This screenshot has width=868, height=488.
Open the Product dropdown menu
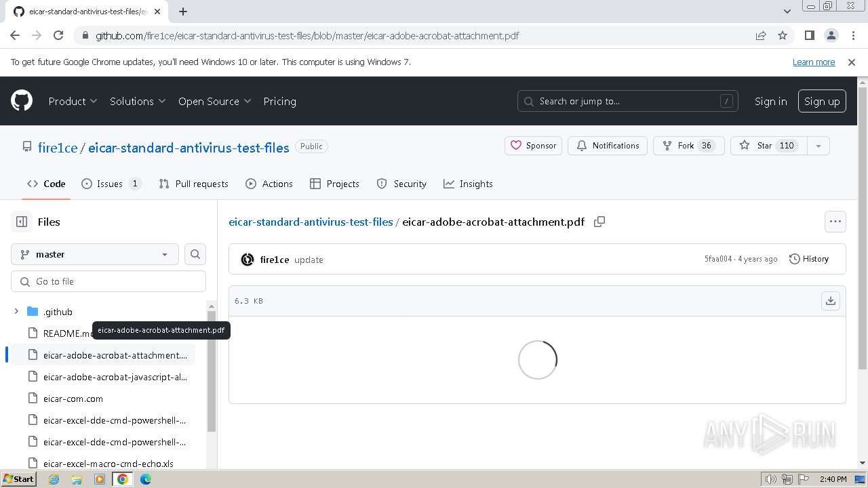(73, 101)
